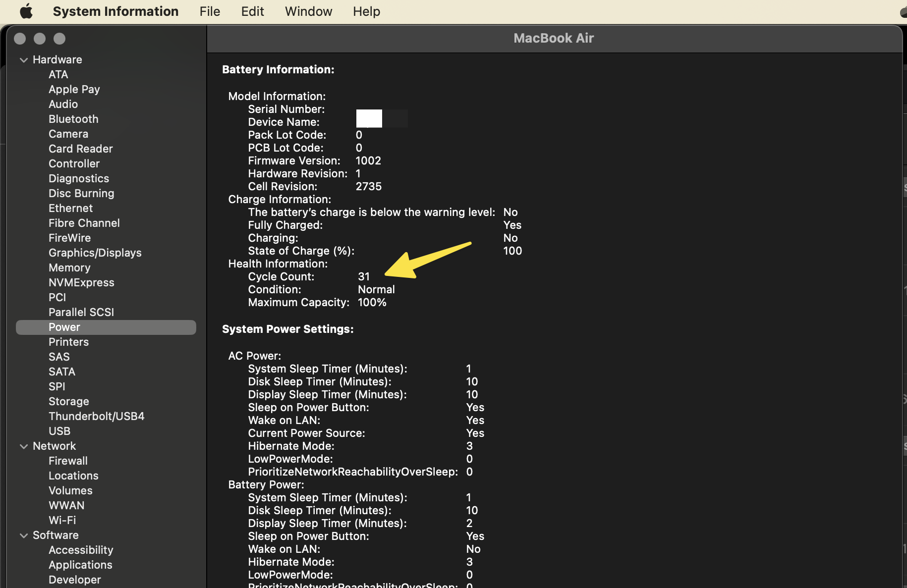The width and height of the screenshot is (907, 588).
Task: Select Ethernet in the sidebar
Action: [70, 208]
